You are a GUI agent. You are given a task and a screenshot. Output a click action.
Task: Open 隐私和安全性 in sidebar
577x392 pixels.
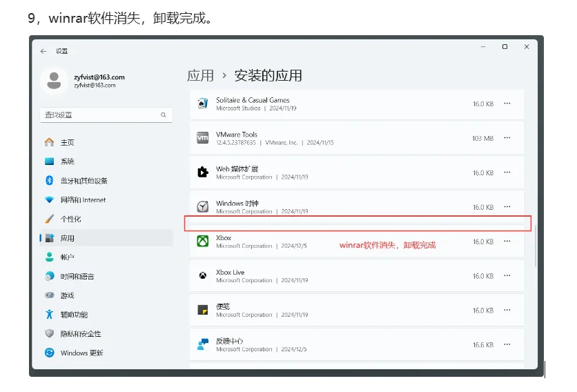pyautogui.click(x=106, y=334)
